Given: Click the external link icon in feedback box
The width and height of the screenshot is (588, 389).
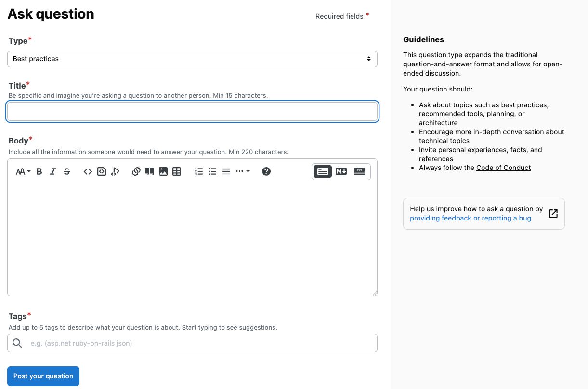Looking at the screenshot, I should 553,214.
